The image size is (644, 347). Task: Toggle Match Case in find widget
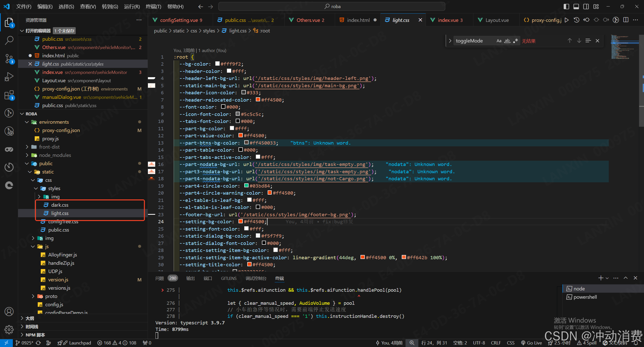click(499, 41)
